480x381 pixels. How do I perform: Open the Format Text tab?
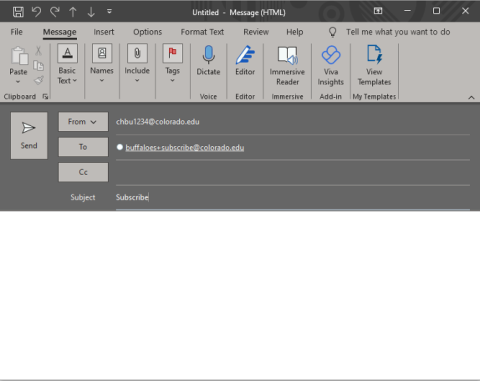(202, 32)
